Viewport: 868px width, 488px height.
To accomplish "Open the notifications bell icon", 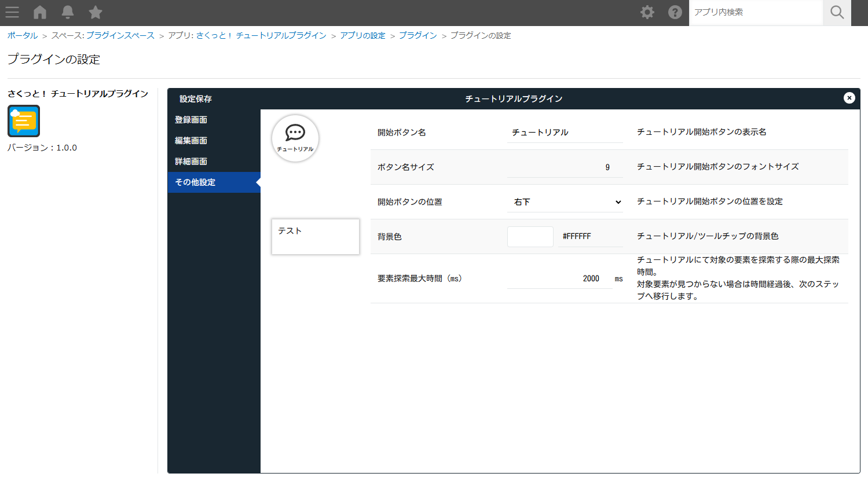I will [x=68, y=12].
